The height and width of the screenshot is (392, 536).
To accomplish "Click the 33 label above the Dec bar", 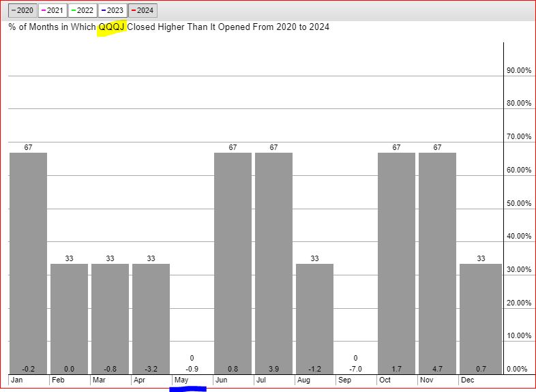I will [481, 258].
